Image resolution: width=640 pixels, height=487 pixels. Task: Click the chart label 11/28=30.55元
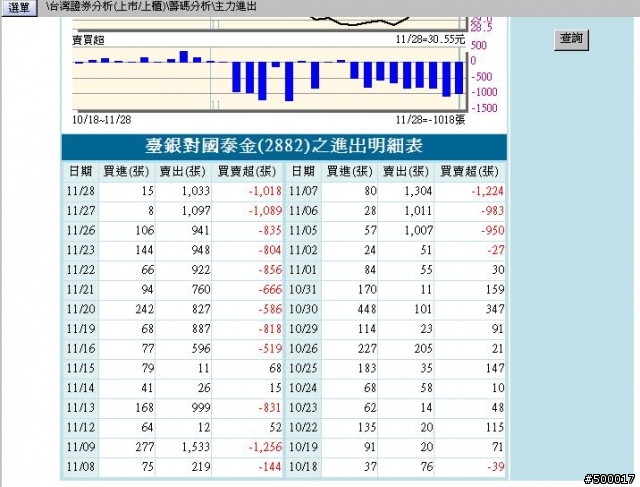click(430, 40)
